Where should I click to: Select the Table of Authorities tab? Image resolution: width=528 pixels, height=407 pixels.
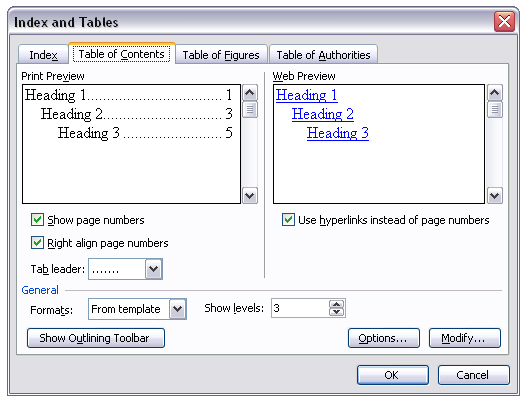coord(323,55)
